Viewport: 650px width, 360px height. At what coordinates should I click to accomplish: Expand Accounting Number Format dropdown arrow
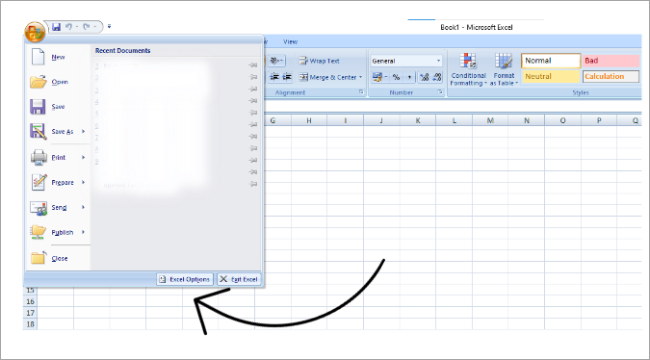click(x=386, y=77)
